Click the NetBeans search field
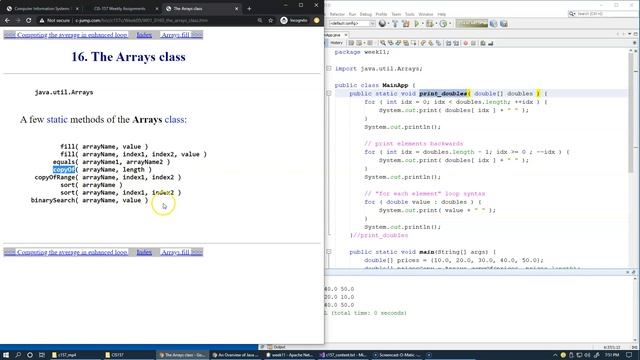This screenshot has width=640, height=360. (x=602, y=14)
